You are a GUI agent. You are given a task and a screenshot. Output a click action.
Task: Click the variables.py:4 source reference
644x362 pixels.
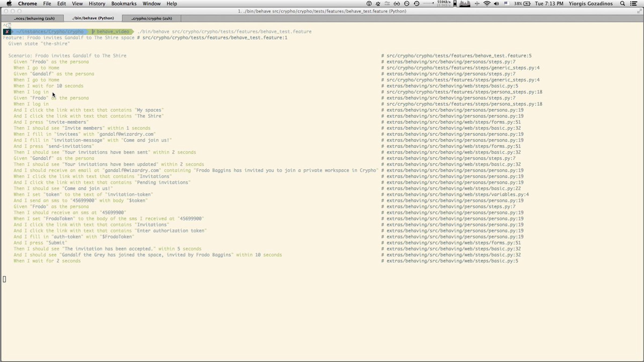click(x=455, y=194)
